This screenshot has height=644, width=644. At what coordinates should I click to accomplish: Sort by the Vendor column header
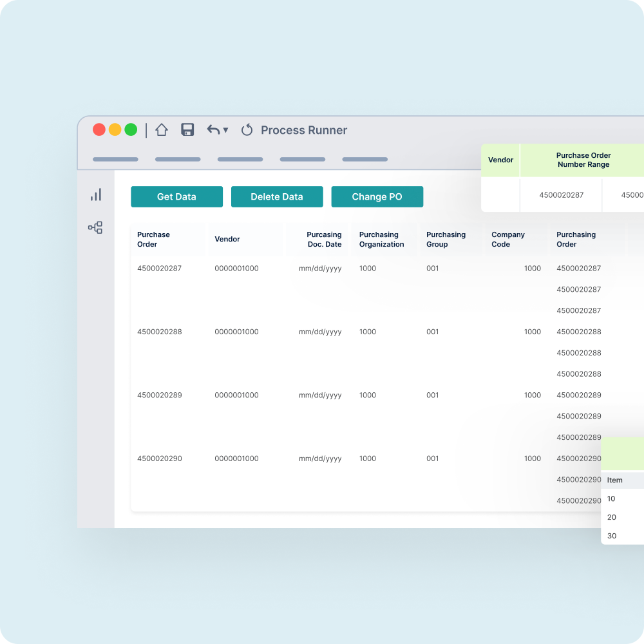(x=227, y=239)
